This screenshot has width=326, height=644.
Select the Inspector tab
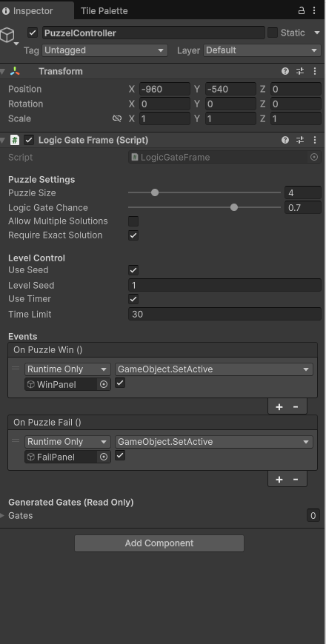pos(28,11)
